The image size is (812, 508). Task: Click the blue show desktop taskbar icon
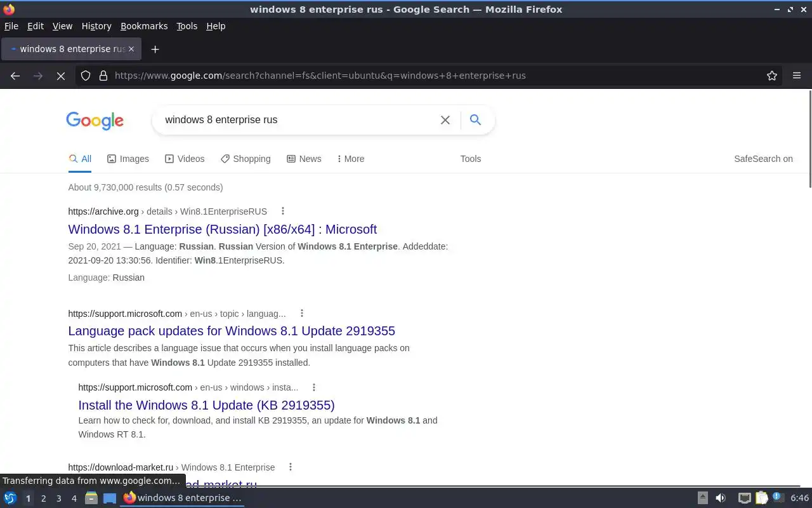pyautogui.click(x=110, y=498)
